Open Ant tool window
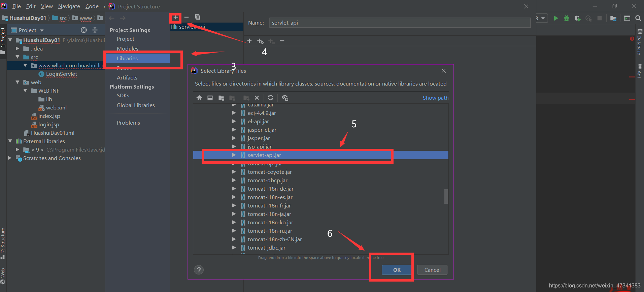Screen dimensions: 644x292 coord(639,71)
